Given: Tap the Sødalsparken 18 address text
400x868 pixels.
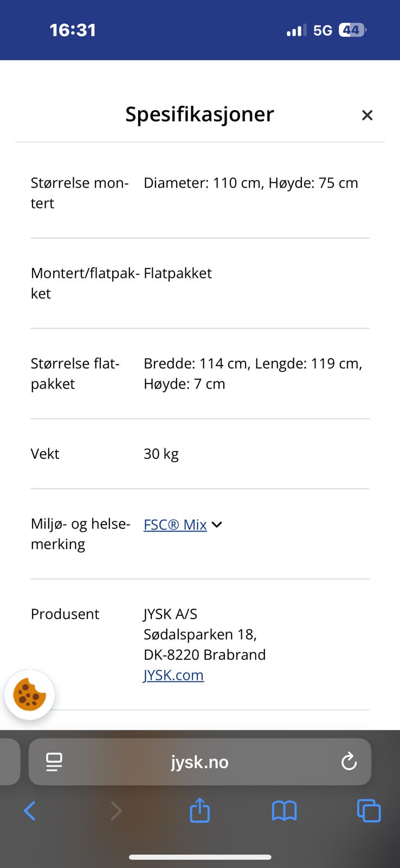Looking at the screenshot, I should click(x=200, y=634).
